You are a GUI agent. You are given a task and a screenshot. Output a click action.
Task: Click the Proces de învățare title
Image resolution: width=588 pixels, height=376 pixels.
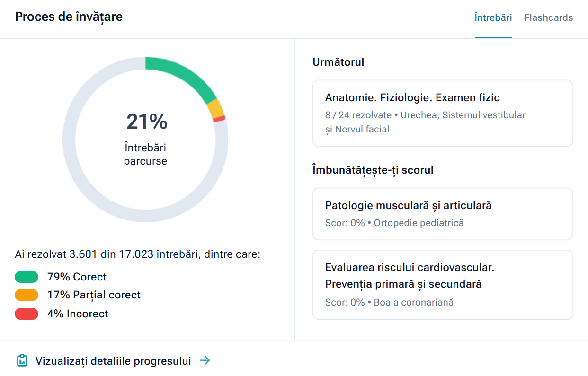click(x=69, y=17)
